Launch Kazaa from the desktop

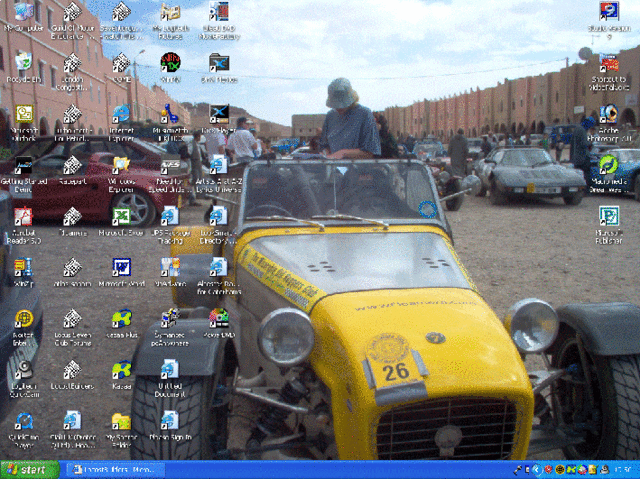(121, 370)
